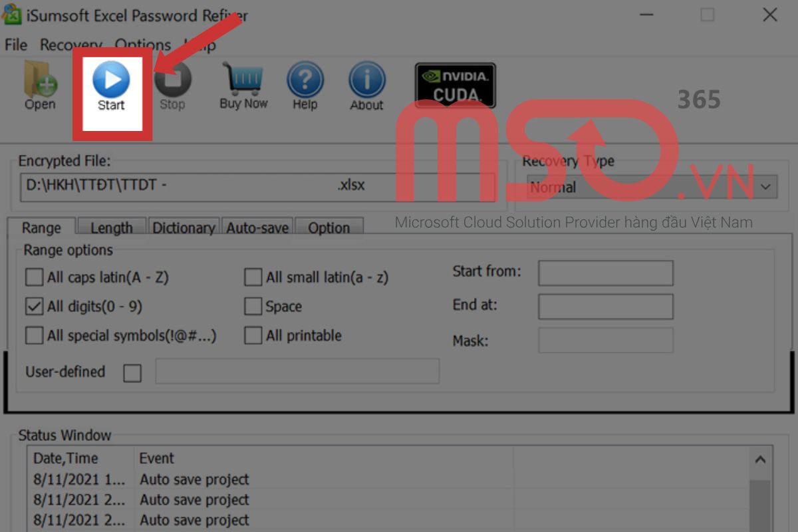
Task: Open the Buy Now cart icon
Action: coord(243,86)
